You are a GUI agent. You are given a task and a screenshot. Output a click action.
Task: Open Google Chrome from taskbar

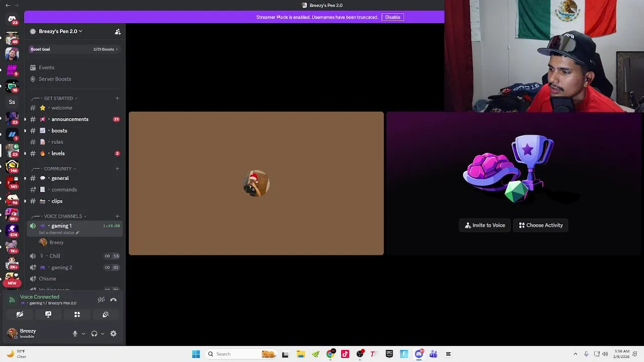331,354
